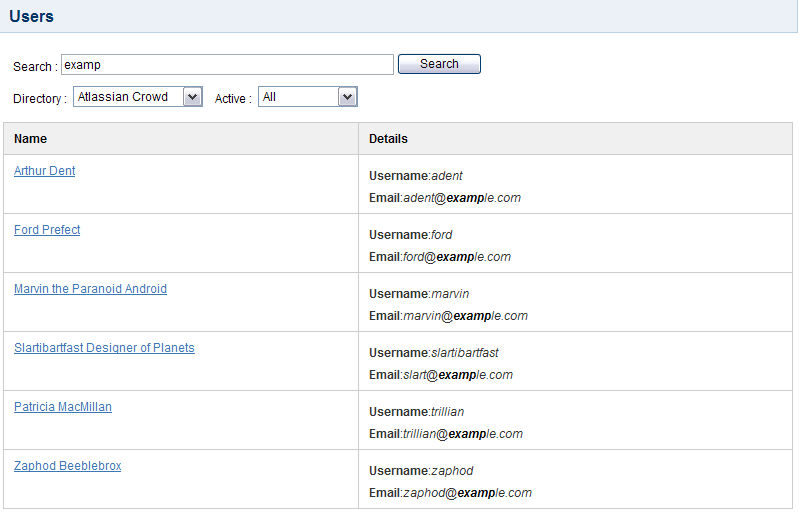This screenshot has width=799, height=516.
Task: Click adent@example.com email text
Action: pos(462,198)
